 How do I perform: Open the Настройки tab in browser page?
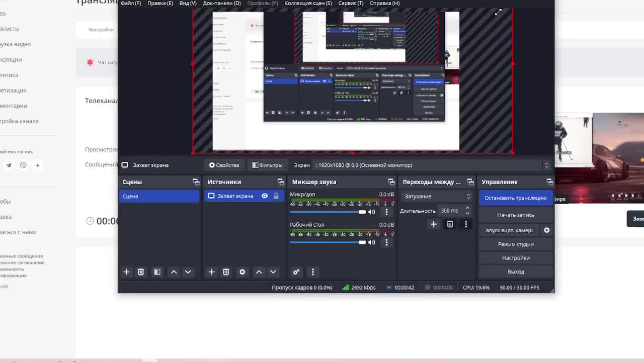101,30
